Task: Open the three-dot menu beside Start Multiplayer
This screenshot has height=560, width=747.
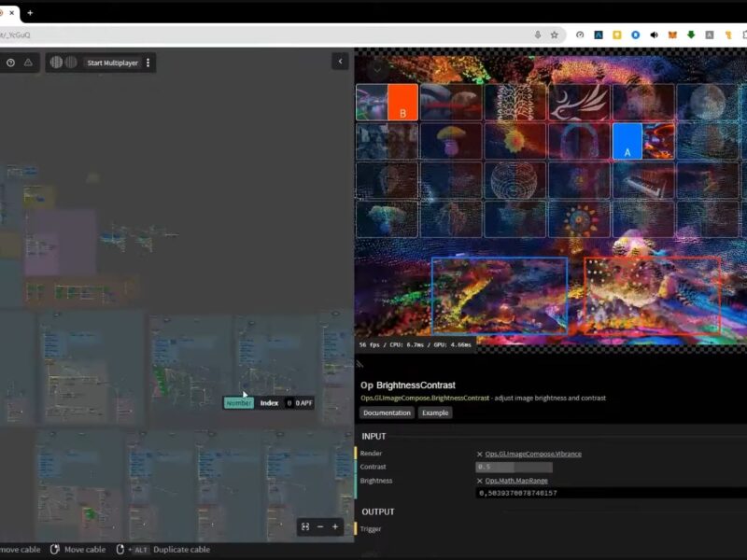Action: tap(148, 63)
